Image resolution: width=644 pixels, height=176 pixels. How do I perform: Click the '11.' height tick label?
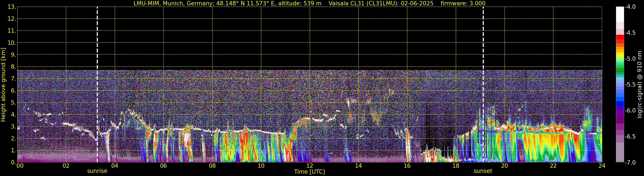pyautogui.click(x=12, y=31)
